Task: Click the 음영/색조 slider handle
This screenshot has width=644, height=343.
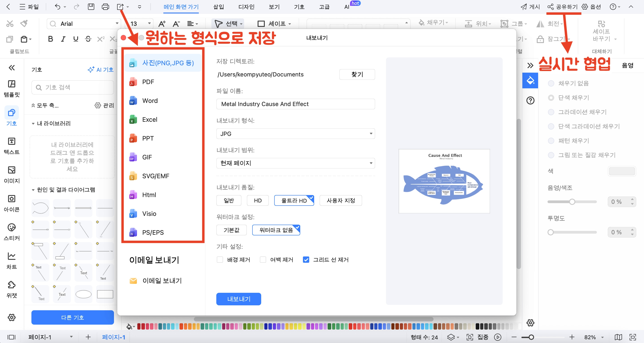Action: [x=572, y=202]
